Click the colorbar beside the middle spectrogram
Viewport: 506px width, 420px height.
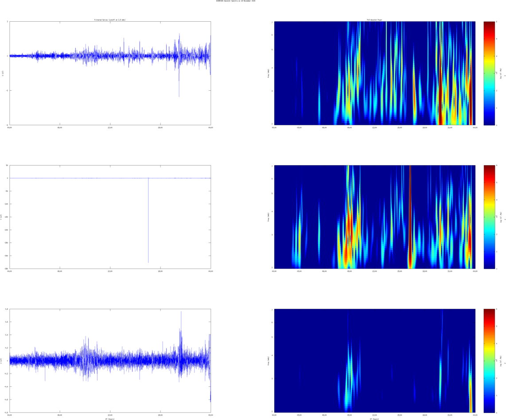[489, 217]
